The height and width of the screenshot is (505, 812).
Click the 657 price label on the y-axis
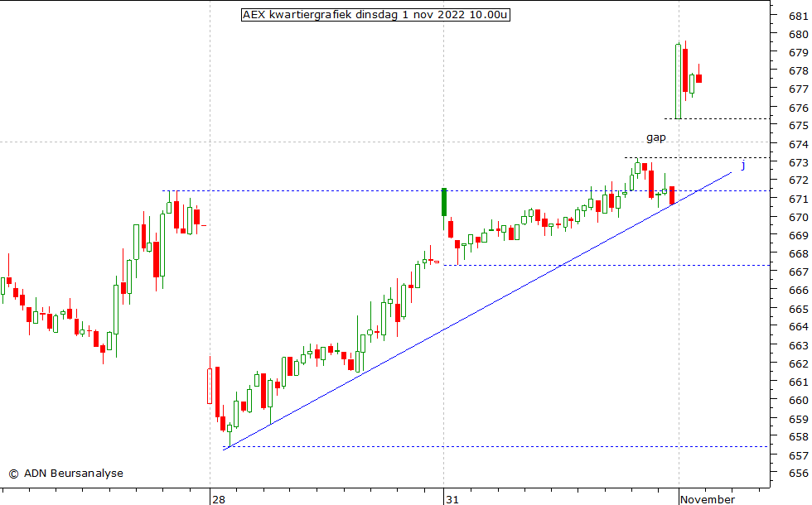[x=798, y=456]
